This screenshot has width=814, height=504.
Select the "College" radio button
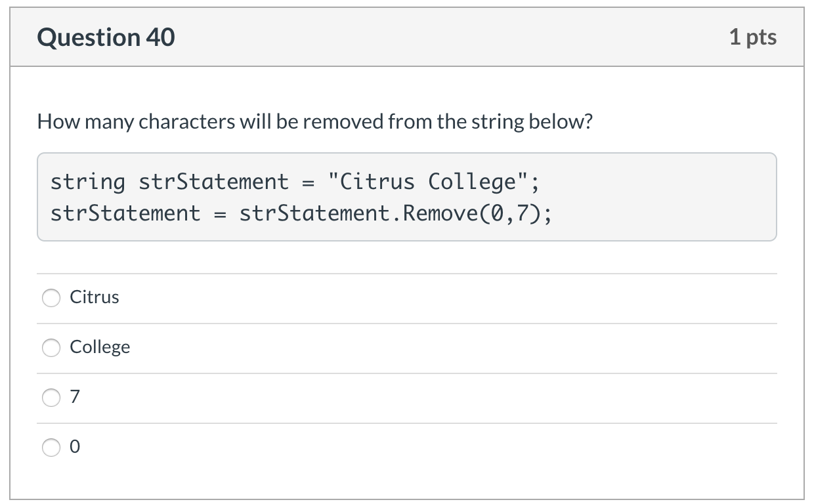(51, 348)
